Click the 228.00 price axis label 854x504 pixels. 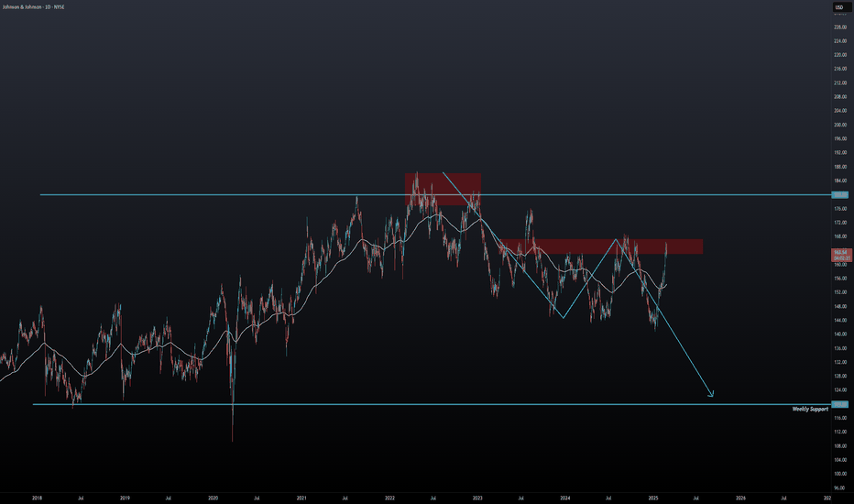840,27
